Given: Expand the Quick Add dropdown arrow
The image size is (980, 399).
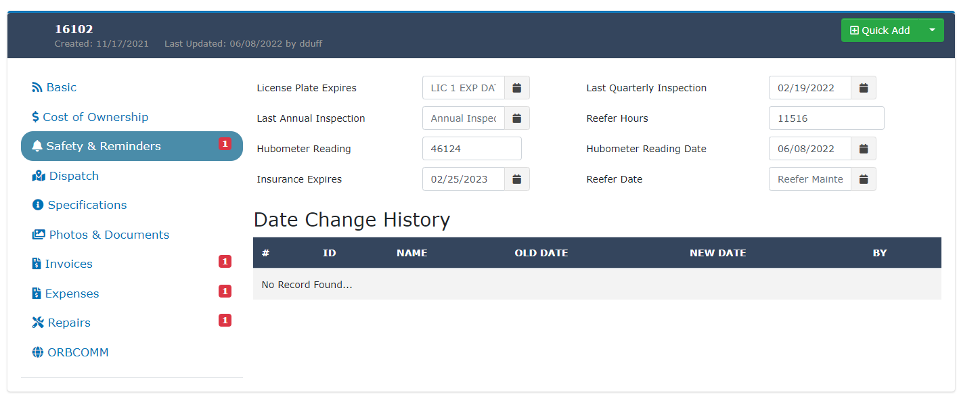Looking at the screenshot, I should click(933, 30).
